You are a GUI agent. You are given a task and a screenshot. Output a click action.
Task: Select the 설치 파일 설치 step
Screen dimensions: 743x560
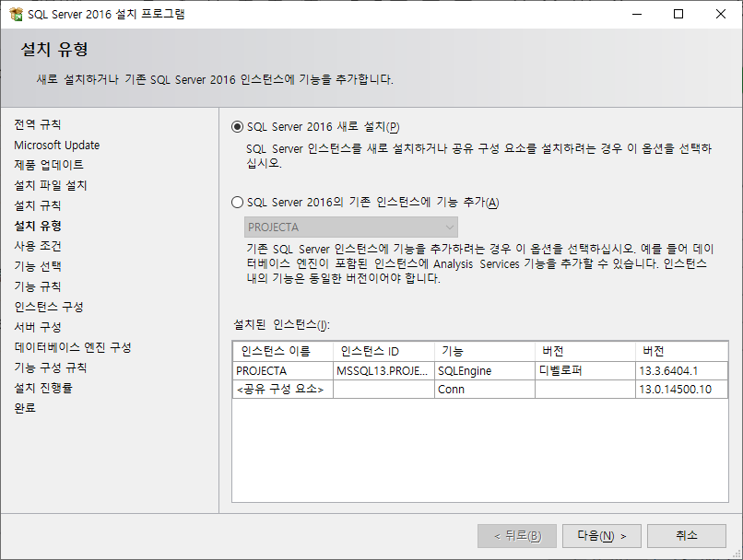tap(51, 185)
